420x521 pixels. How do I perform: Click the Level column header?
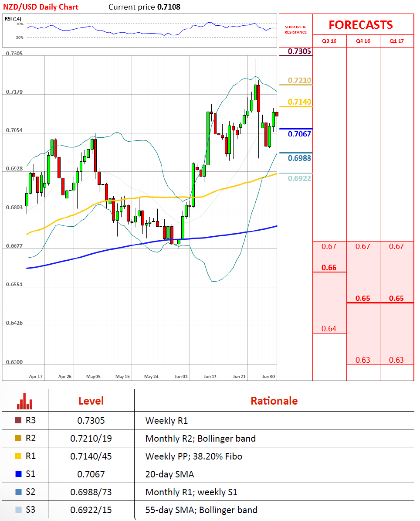tap(91, 401)
